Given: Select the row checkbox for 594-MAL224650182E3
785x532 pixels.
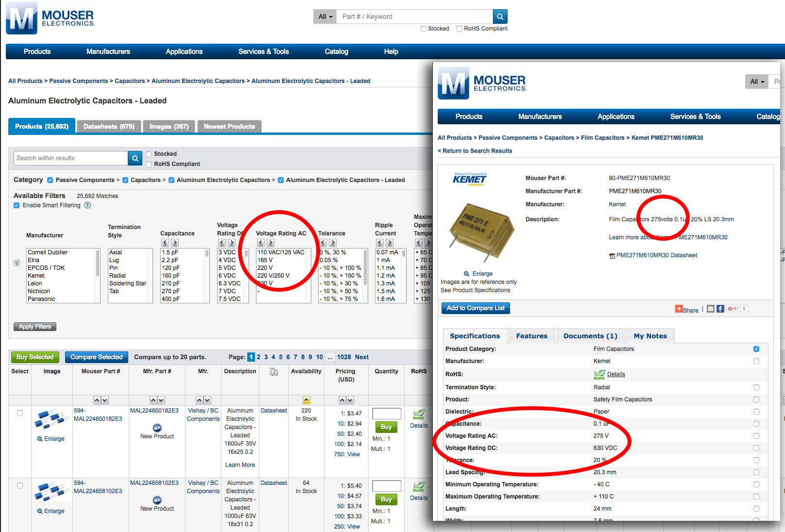Looking at the screenshot, I should (x=20, y=413).
